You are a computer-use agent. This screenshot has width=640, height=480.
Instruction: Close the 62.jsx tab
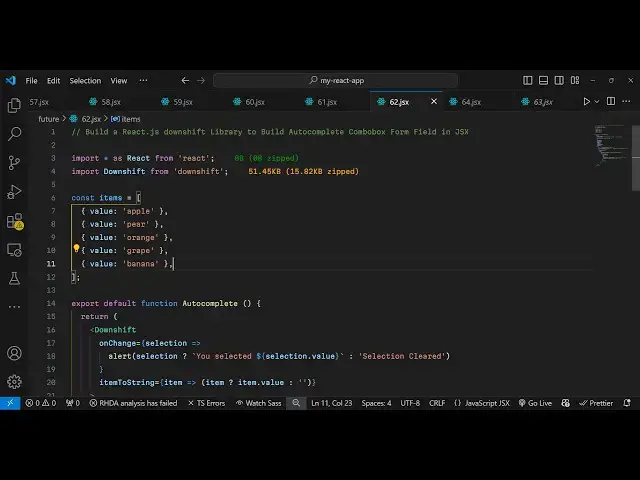434,101
